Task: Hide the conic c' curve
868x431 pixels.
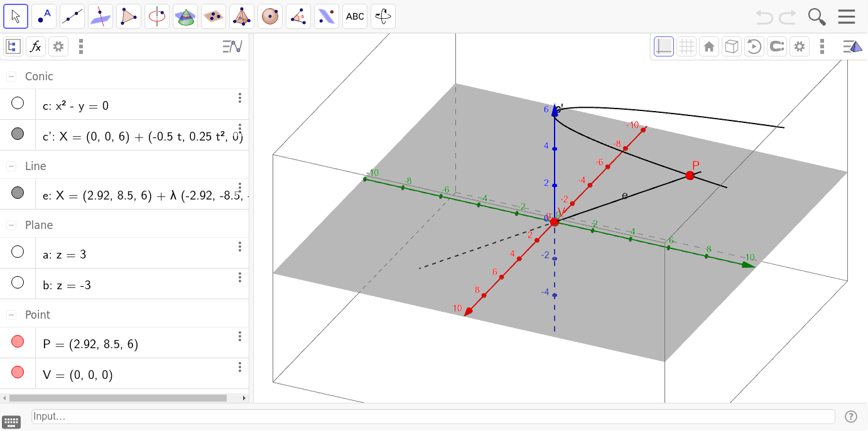Action: pos(18,133)
